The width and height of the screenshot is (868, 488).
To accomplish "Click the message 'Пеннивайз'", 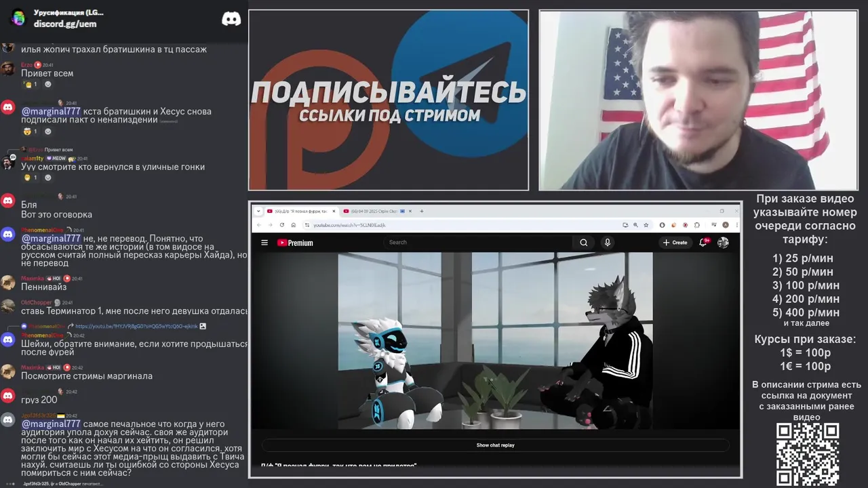I will pos(43,287).
